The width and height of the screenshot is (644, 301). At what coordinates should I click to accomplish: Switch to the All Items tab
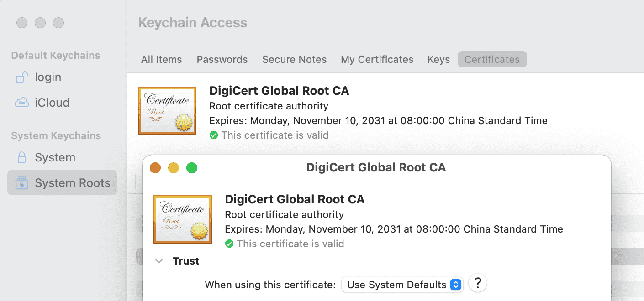click(161, 60)
